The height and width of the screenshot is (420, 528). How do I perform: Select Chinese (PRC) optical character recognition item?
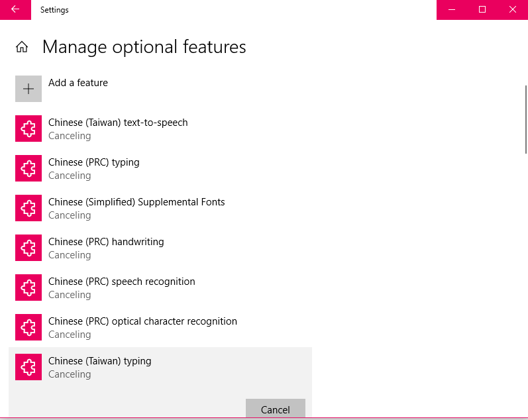142,321
